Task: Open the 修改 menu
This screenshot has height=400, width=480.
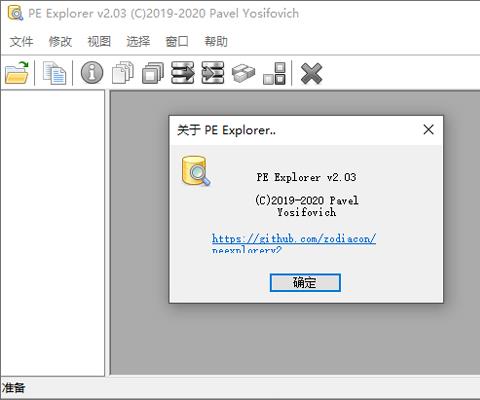Action: click(60, 42)
